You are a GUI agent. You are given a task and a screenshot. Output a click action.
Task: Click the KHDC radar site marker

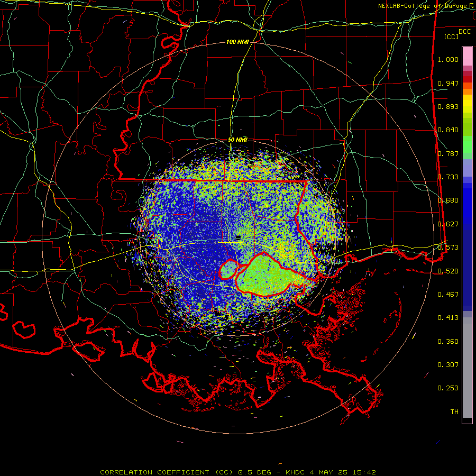tap(239, 237)
